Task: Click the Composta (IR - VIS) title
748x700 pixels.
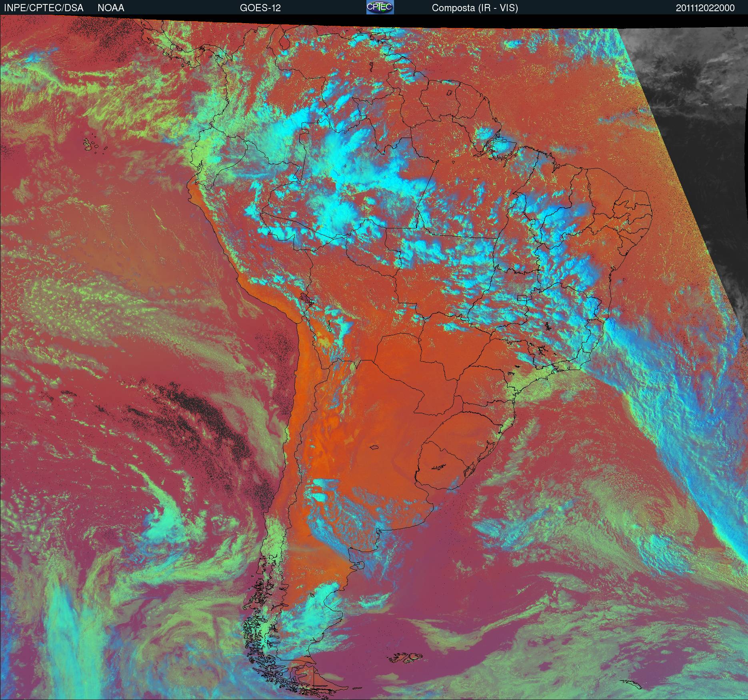Action: 475,8
